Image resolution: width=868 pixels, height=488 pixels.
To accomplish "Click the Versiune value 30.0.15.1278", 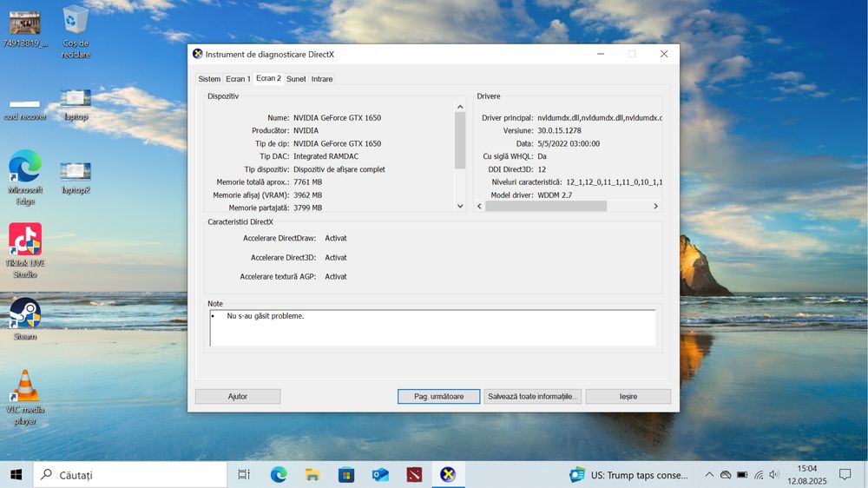I will tap(559, 131).
